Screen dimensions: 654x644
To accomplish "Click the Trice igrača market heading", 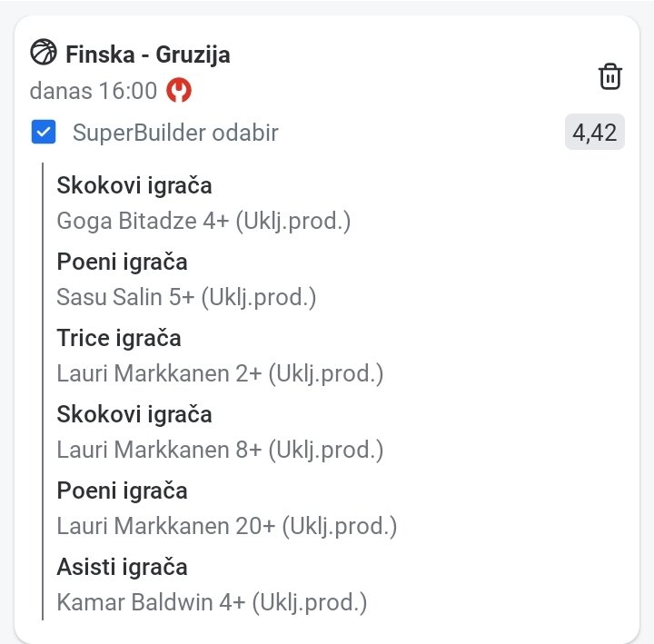I will (x=119, y=339).
